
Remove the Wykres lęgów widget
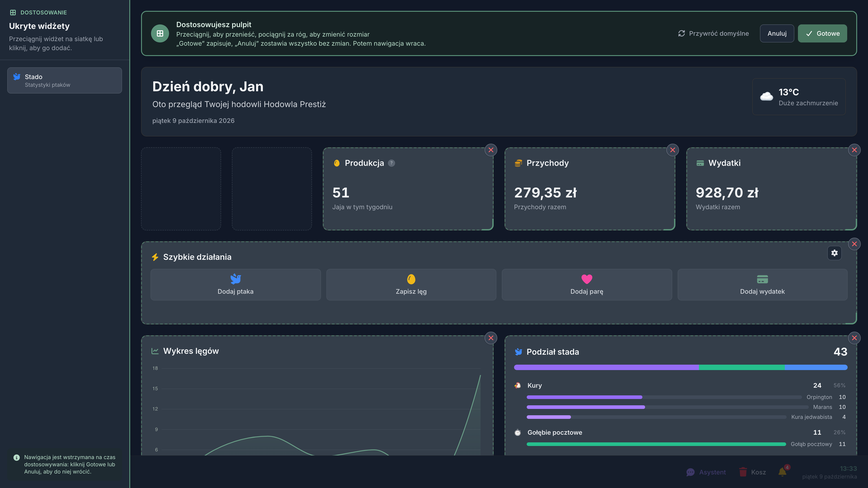click(x=491, y=338)
